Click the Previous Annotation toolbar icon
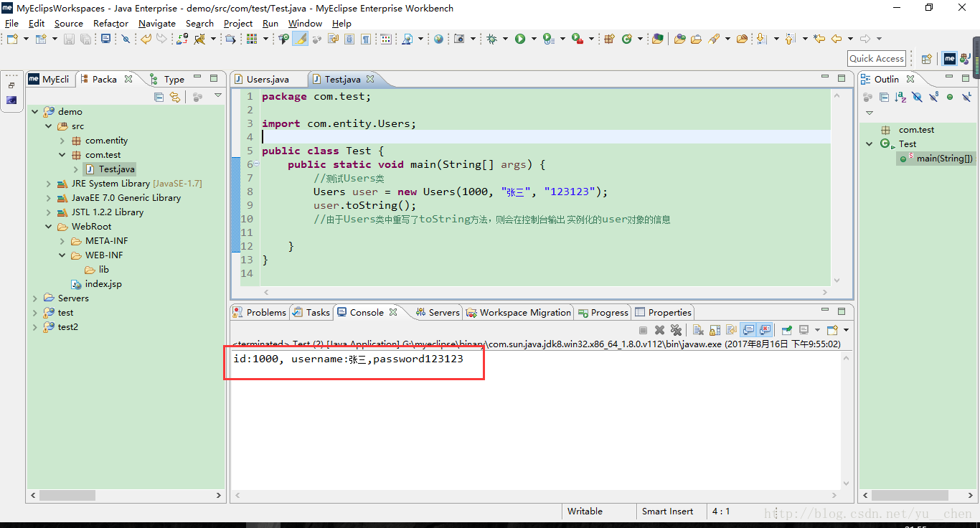980x528 pixels. click(789, 39)
